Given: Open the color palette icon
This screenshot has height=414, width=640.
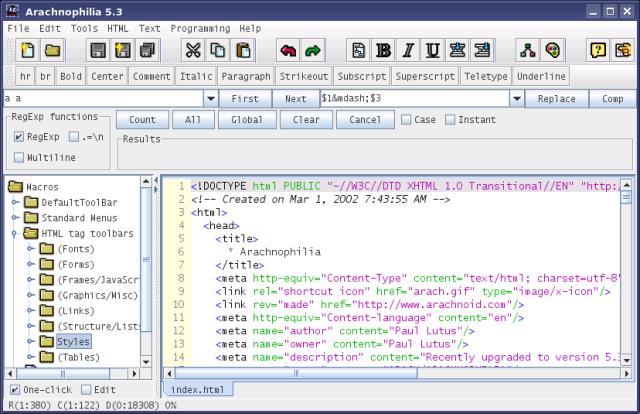Looking at the screenshot, I should click(553, 51).
